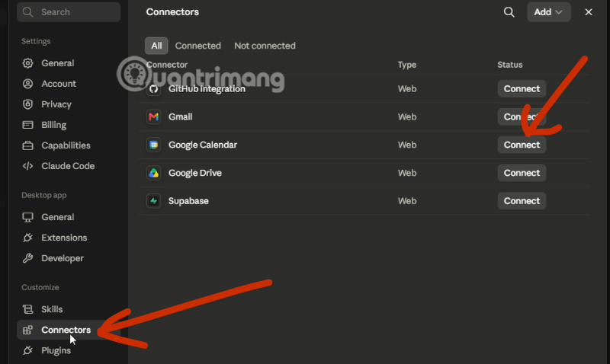The width and height of the screenshot is (610, 364).
Task: Click the Capabilities briefcase icon
Action: pyautogui.click(x=27, y=145)
